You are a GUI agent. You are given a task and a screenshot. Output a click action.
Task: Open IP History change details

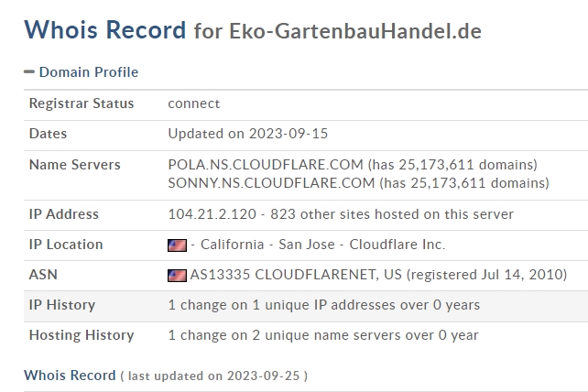click(x=324, y=305)
